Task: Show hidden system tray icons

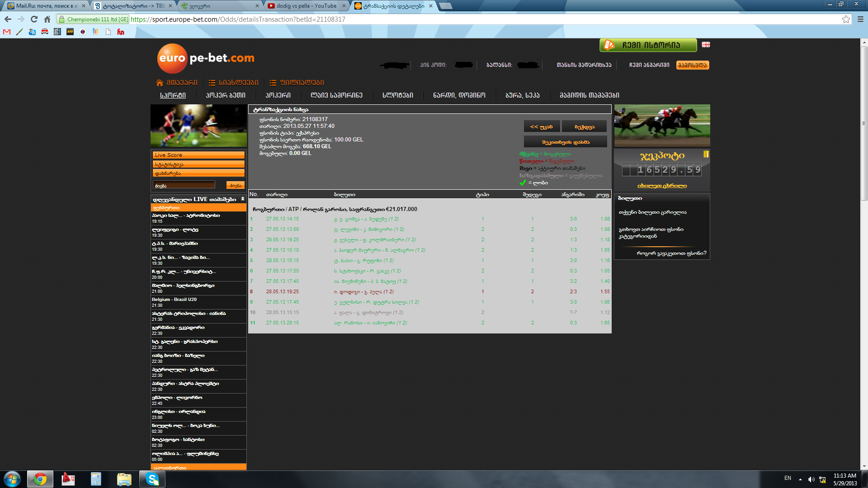Action: pos(800,479)
